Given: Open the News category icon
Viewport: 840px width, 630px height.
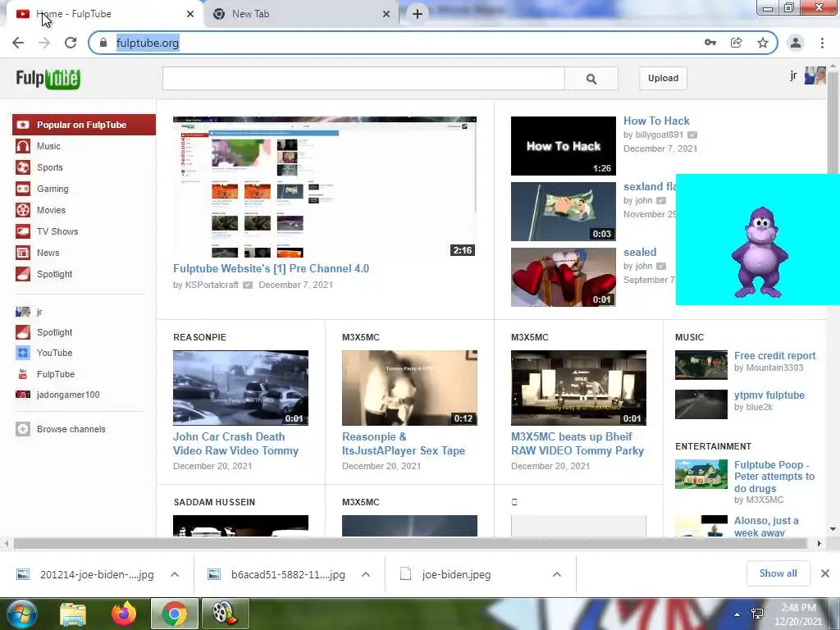Looking at the screenshot, I should [22, 253].
